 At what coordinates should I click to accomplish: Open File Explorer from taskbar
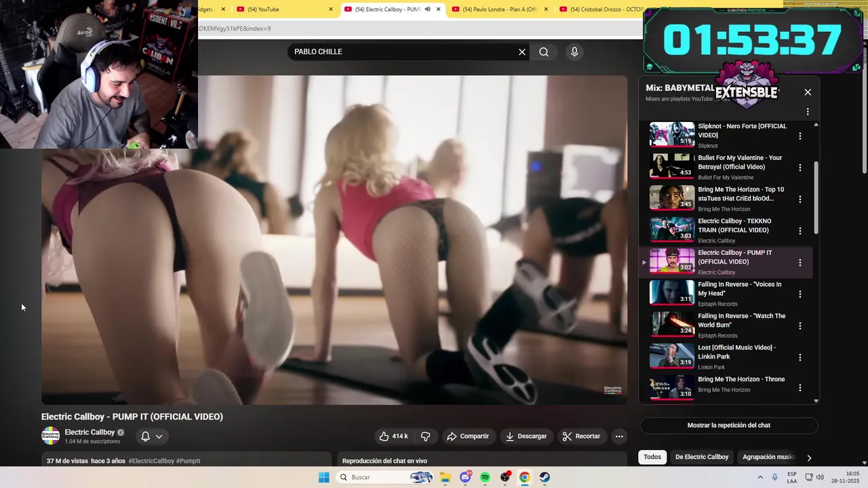point(446,477)
